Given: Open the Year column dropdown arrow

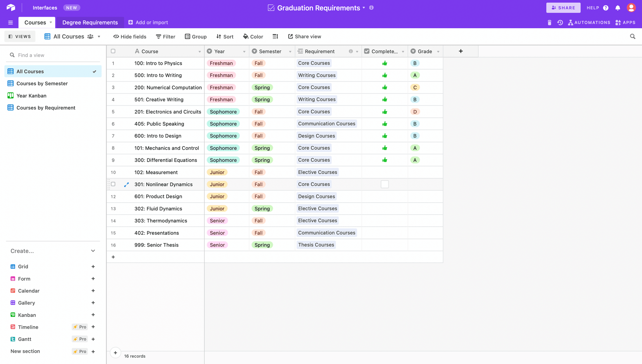Looking at the screenshot, I should pyautogui.click(x=244, y=52).
